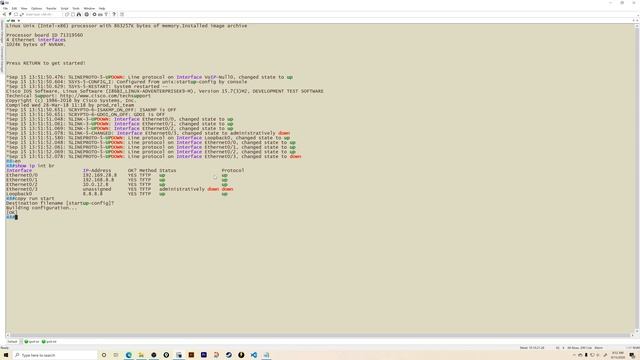The height and width of the screenshot is (360, 640).
Task: Click the Find binoculars icon
Action: click(79, 14)
